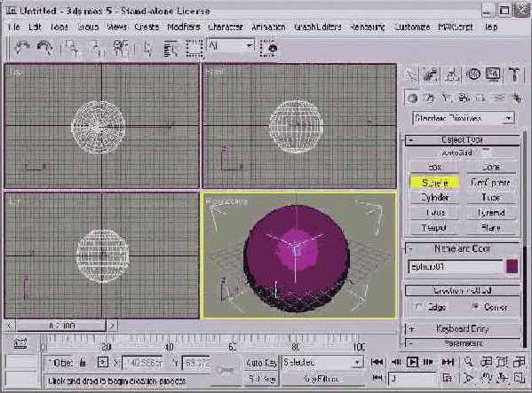Screen dimensions: 532x393
Task: Click the Unlink Selection tool
Action: point(97,48)
